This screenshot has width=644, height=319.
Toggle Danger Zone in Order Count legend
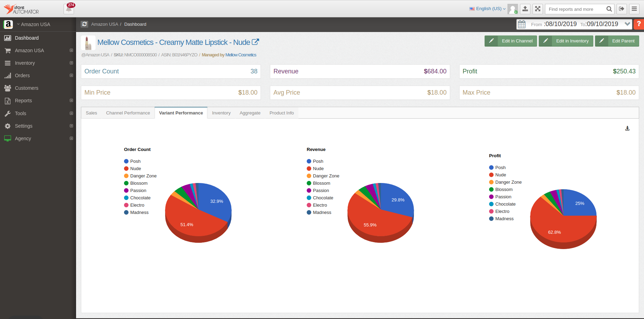[140, 176]
